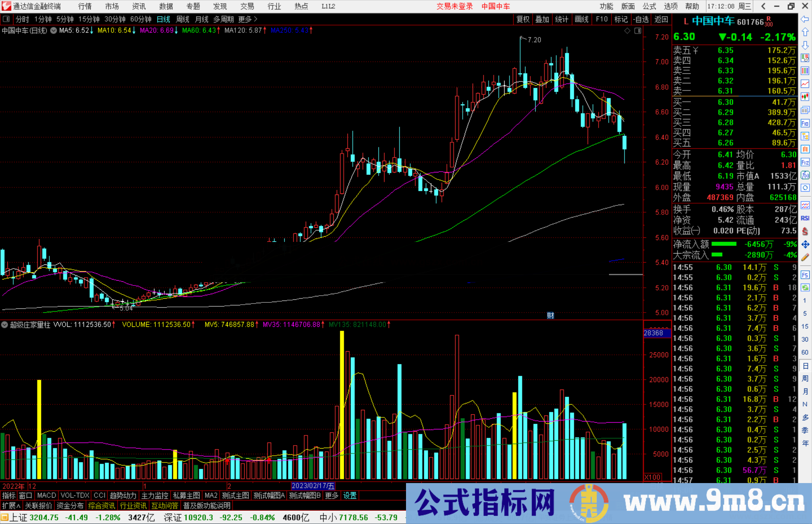Click the green refresh icon in sidebar

tap(805, 288)
